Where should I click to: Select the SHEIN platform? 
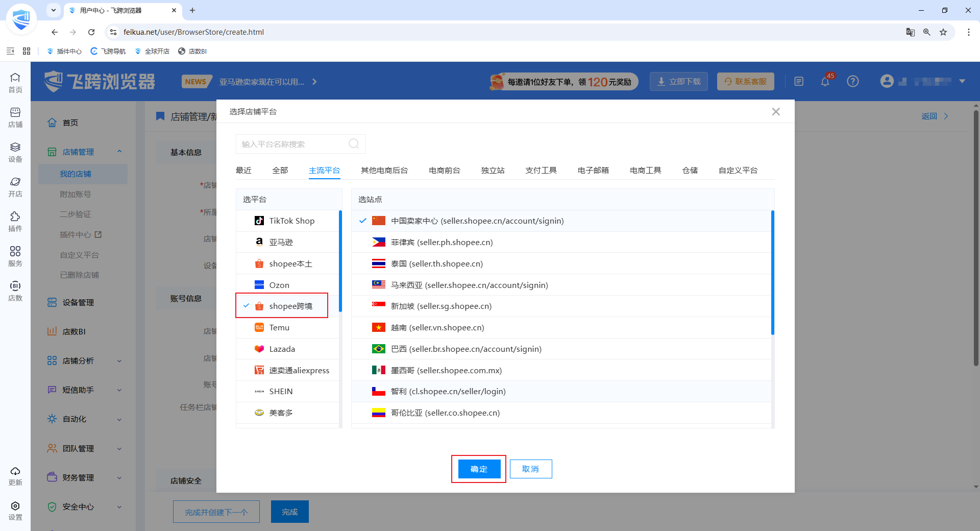(x=287, y=391)
